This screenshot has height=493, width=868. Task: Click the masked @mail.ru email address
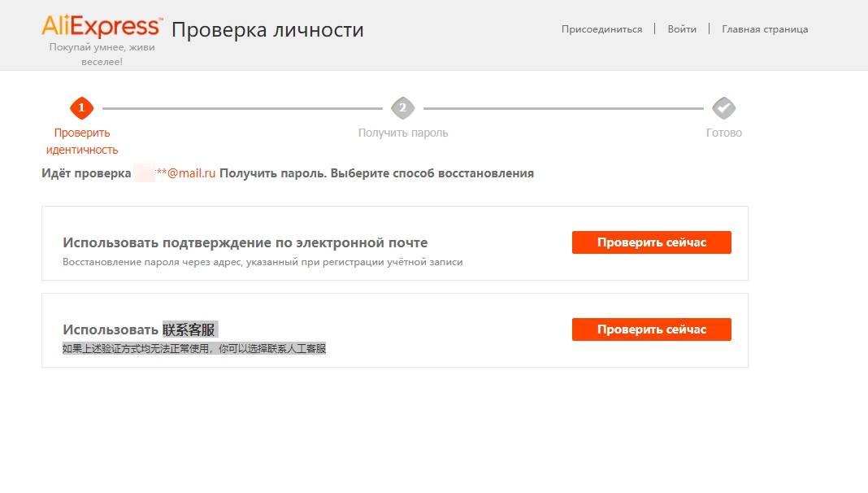click(x=185, y=173)
